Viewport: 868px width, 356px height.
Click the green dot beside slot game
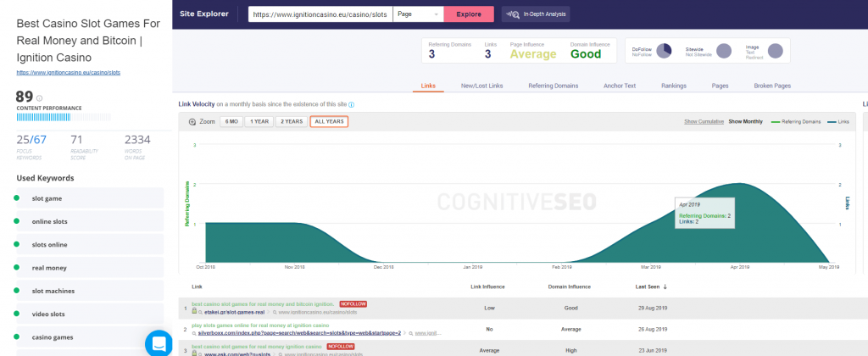[17, 198]
